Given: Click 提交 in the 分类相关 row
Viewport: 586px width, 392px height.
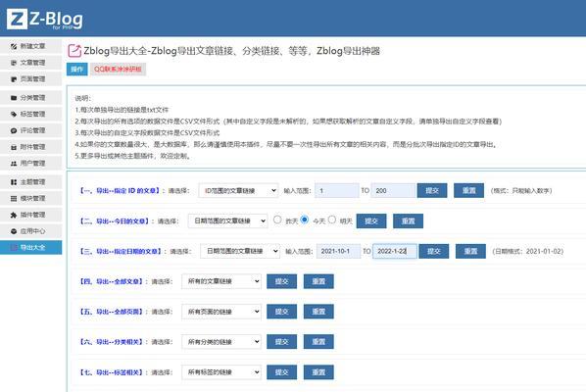Looking at the screenshot, I should (282, 342).
